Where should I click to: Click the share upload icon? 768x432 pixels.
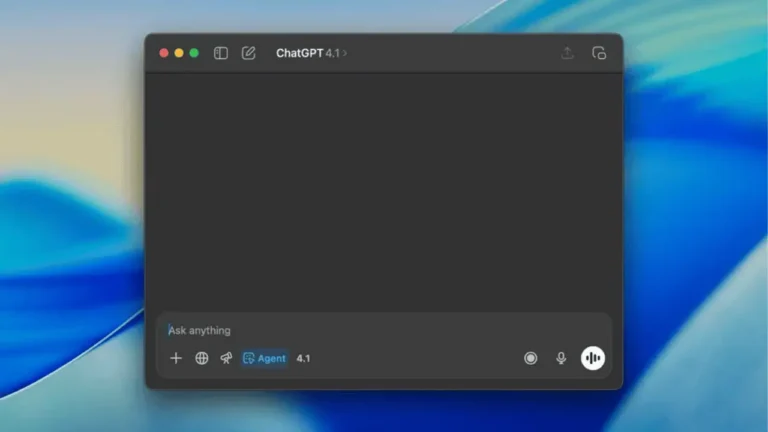tap(567, 53)
